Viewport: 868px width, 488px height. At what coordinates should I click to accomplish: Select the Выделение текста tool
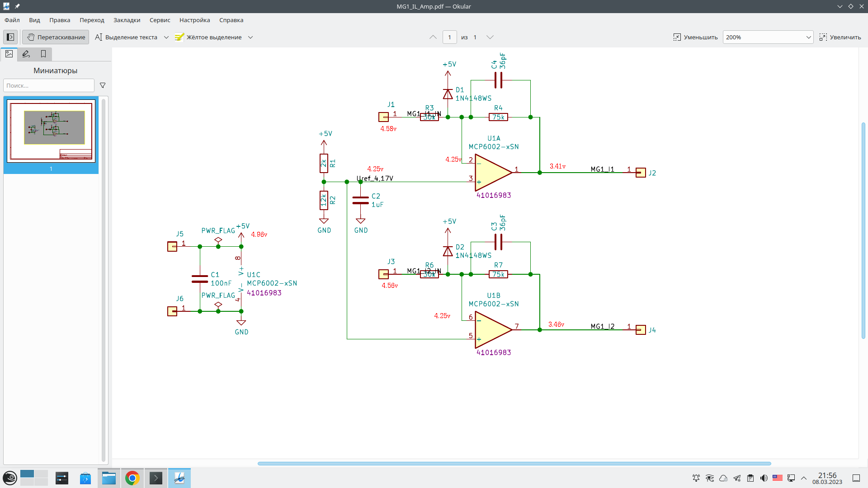click(x=126, y=37)
